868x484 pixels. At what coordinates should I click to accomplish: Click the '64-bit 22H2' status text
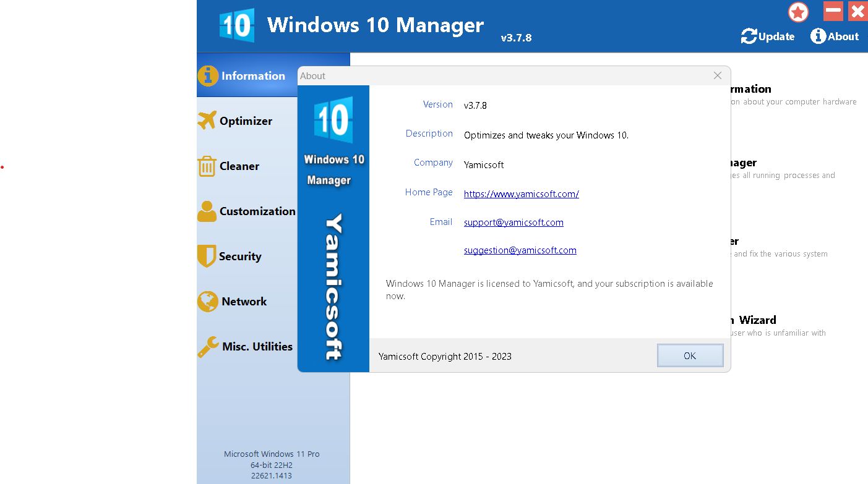click(x=272, y=465)
